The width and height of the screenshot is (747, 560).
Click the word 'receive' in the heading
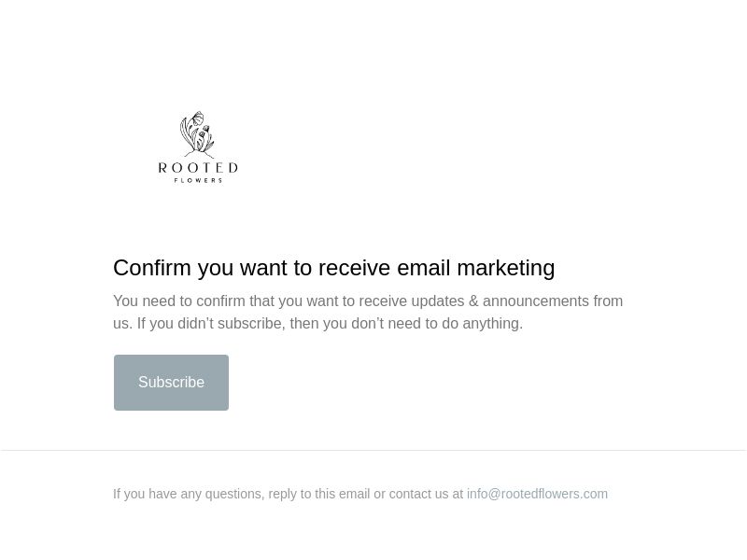(355, 268)
